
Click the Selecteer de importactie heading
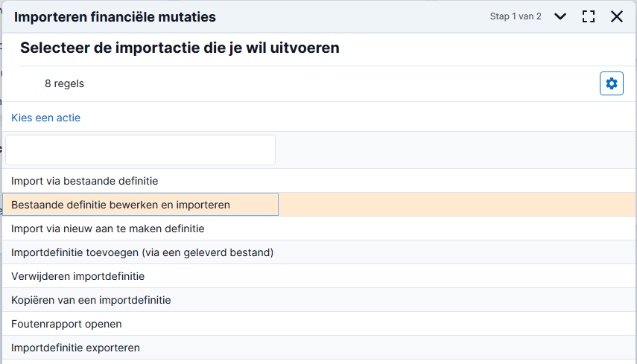coord(180,48)
